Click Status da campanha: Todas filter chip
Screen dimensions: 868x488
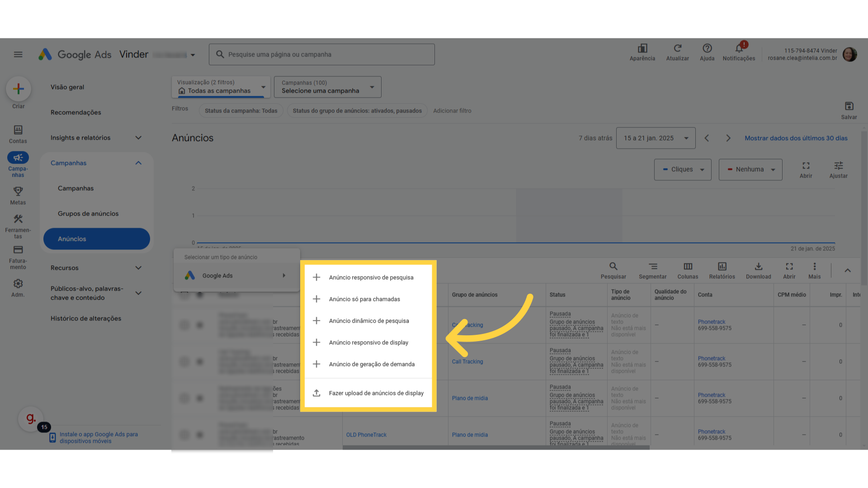[241, 111]
